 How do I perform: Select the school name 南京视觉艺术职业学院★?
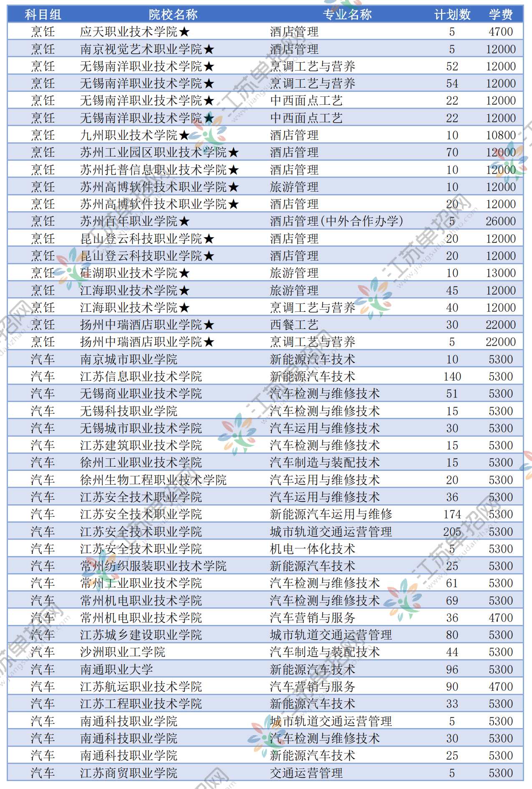click(147, 49)
